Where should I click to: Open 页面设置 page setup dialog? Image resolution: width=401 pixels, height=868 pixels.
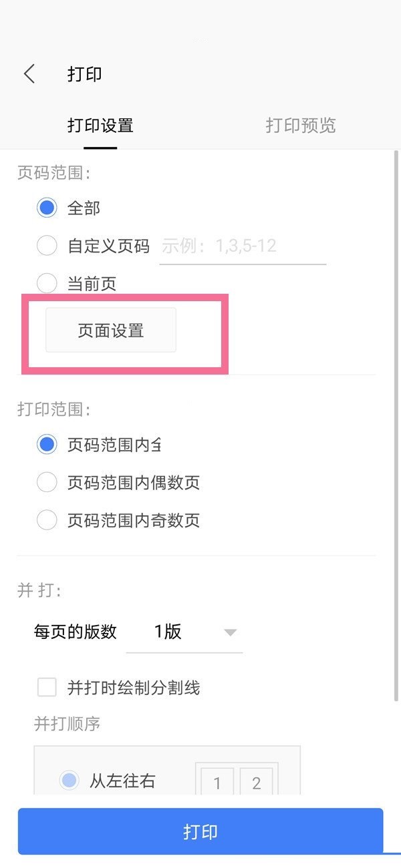(x=110, y=329)
